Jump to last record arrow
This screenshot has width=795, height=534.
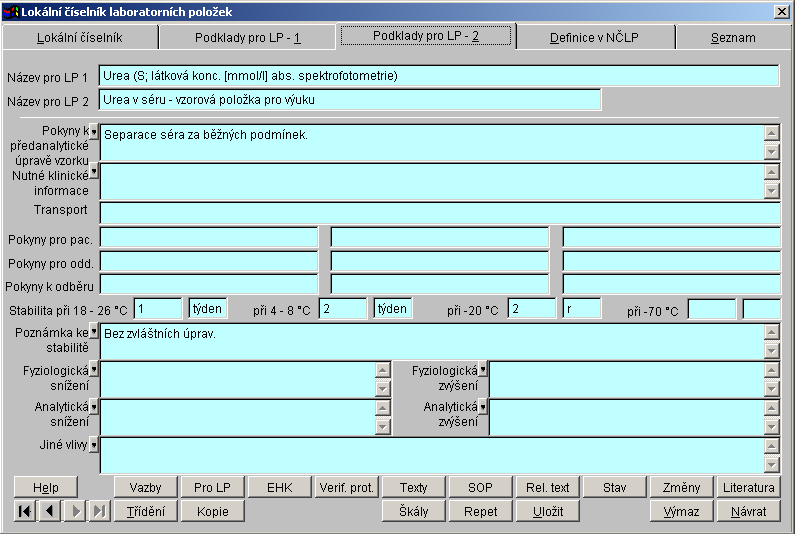click(x=99, y=511)
